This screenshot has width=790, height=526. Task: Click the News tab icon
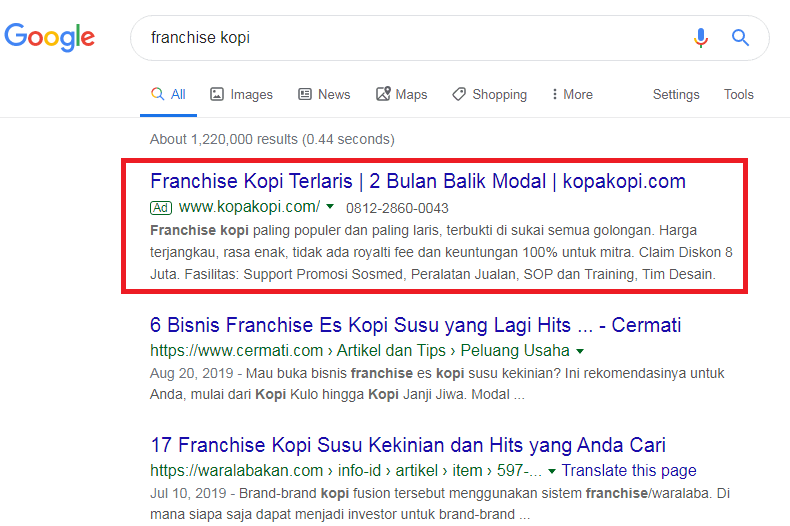pyautogui.click(x=305, y=94)
